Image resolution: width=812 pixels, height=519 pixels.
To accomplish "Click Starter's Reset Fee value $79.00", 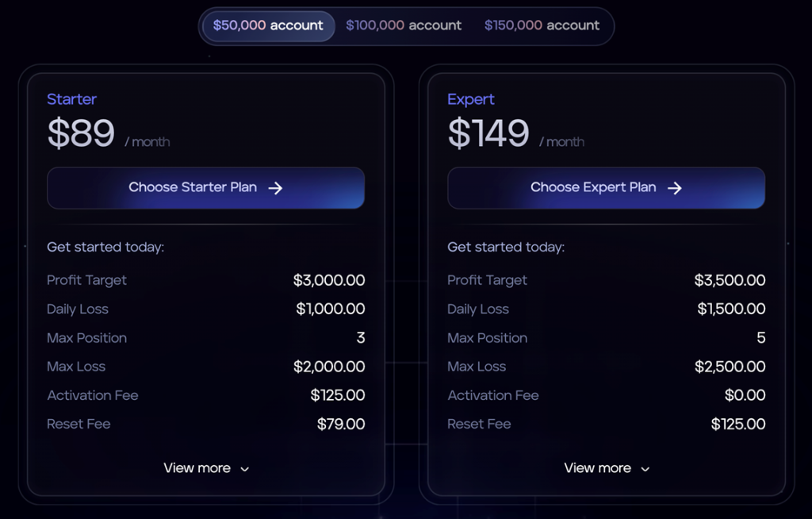I will pos(341,424).
